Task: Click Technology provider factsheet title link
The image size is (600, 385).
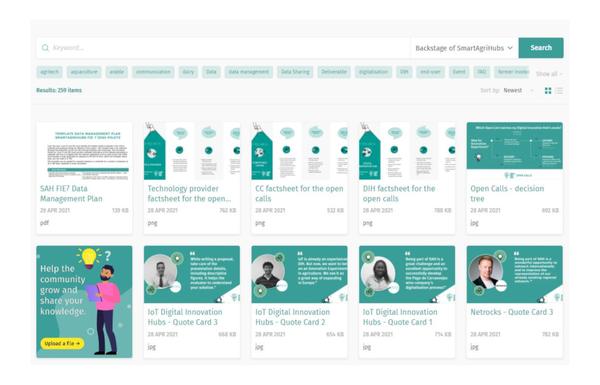Action: pos(189,194)
